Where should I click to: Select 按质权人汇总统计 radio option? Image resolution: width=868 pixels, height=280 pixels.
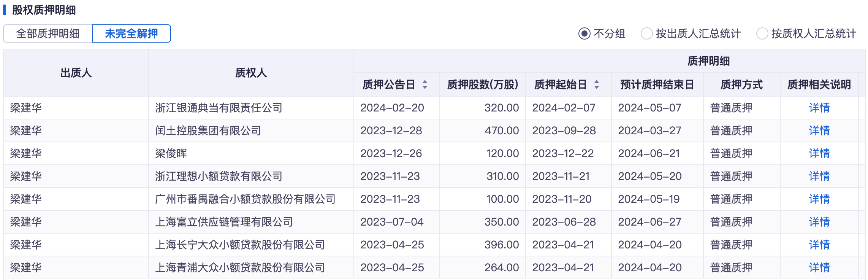(x=762, y=33)
